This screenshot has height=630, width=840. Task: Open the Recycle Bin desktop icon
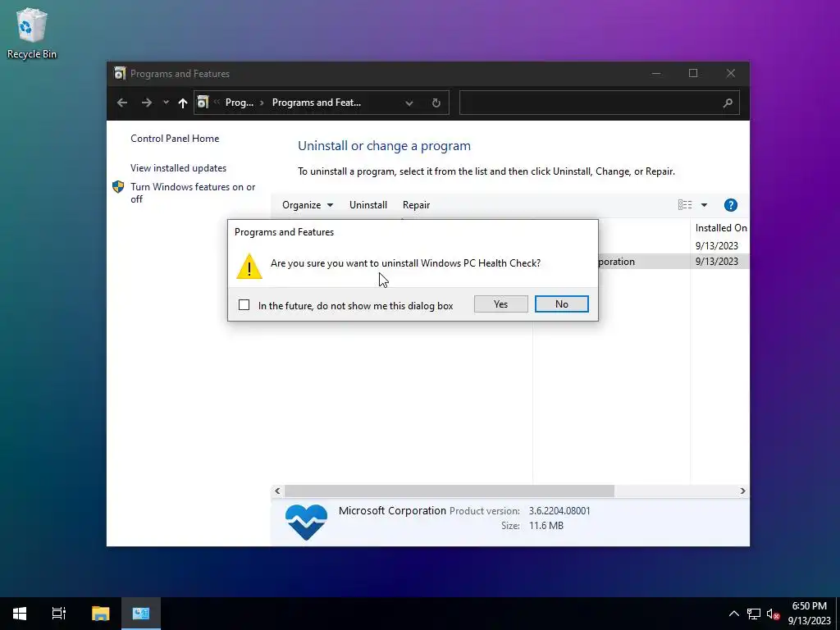[32, 33]
